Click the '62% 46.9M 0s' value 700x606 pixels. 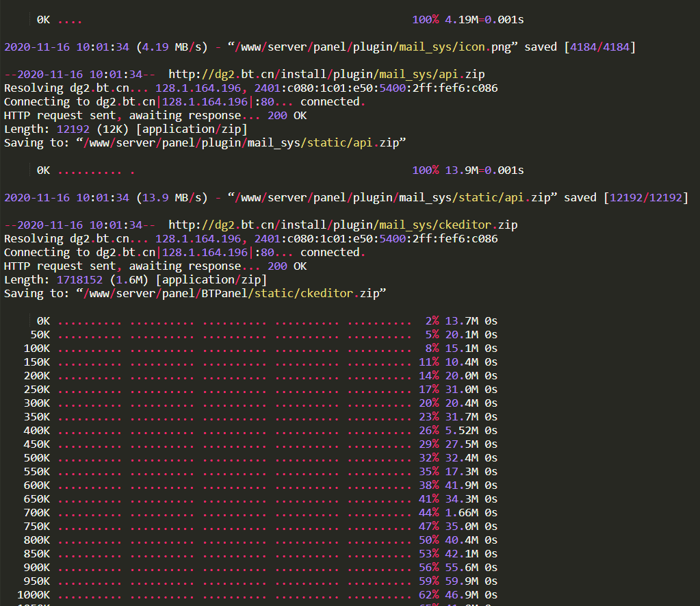(x=458, y=595)
